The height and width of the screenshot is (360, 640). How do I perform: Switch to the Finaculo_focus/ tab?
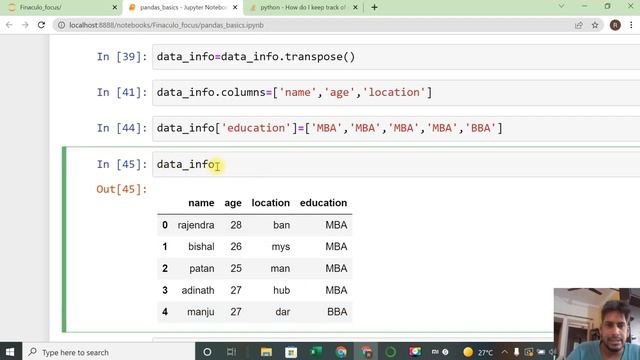coord(60,7)
